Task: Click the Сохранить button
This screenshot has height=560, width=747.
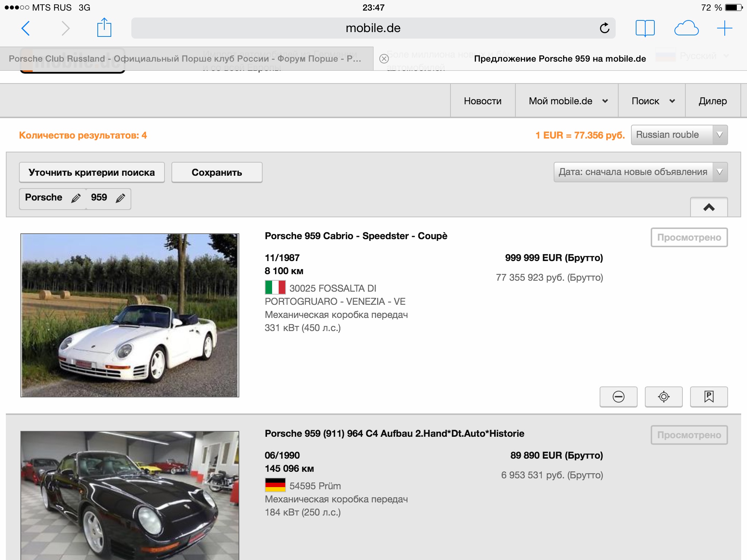Action: coord(217,172)
